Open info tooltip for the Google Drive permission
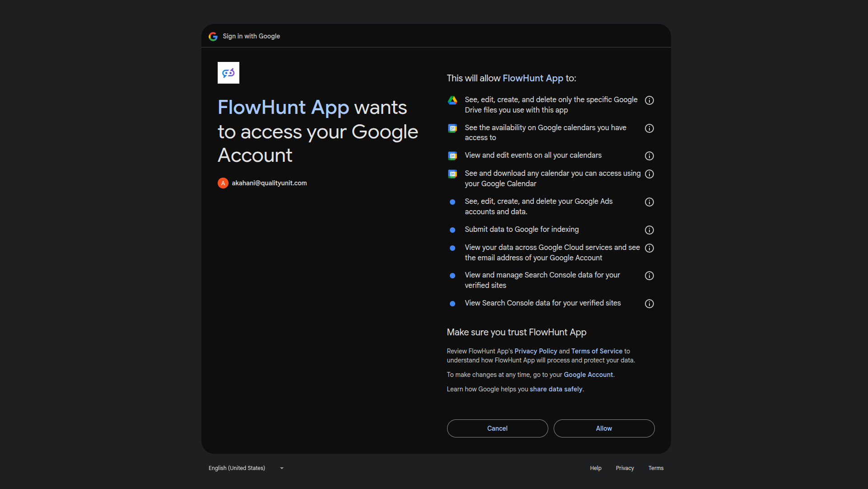 coord(649,100)
